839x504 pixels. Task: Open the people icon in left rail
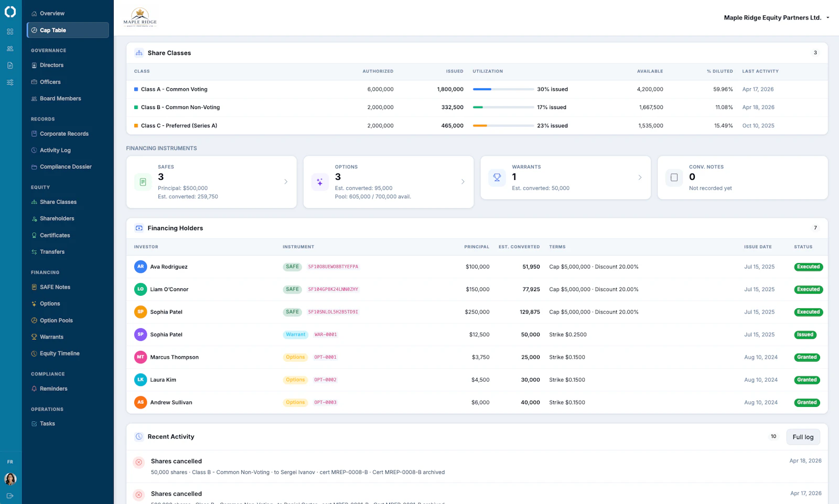[x=10, y=48]
